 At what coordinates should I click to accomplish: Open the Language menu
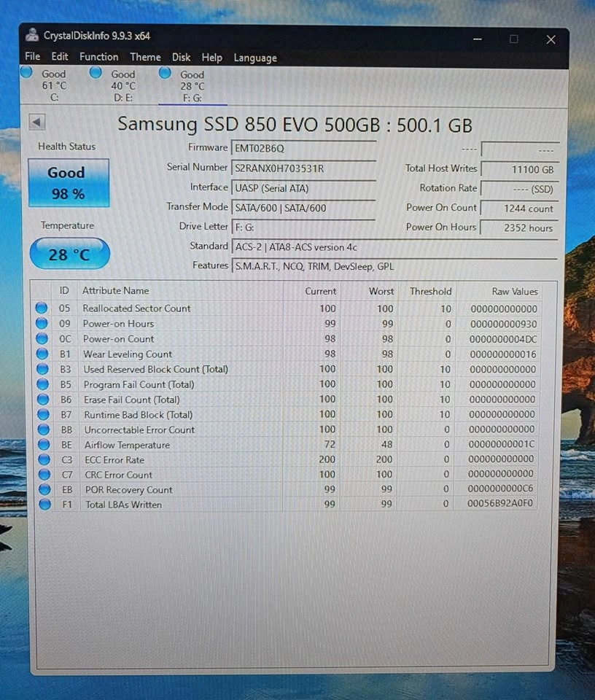point(255,58)
